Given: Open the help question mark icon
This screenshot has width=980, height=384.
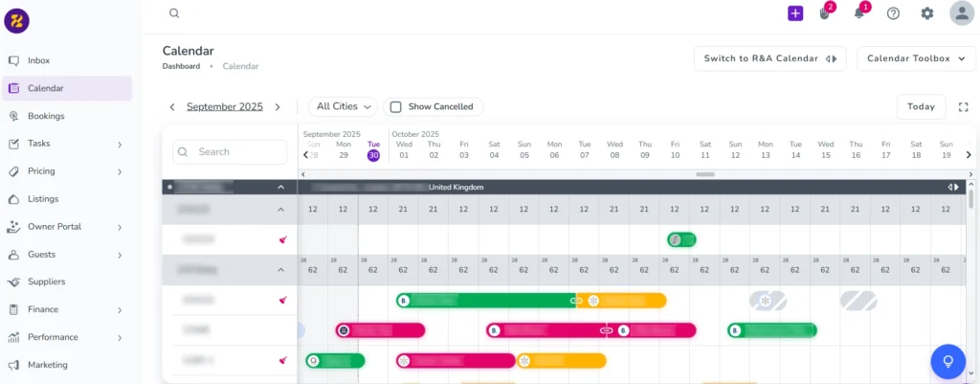Looking at the screenshot, I should click(x=893, y=13).
